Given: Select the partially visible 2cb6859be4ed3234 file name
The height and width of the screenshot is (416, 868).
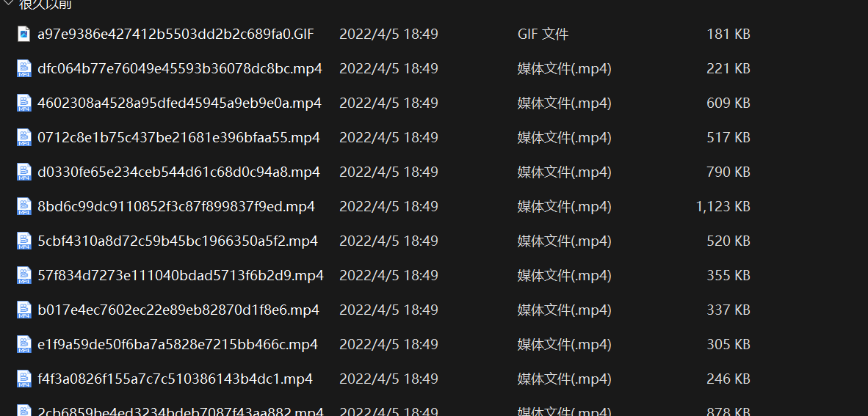Looking at the screenshot, I should 180,412.
